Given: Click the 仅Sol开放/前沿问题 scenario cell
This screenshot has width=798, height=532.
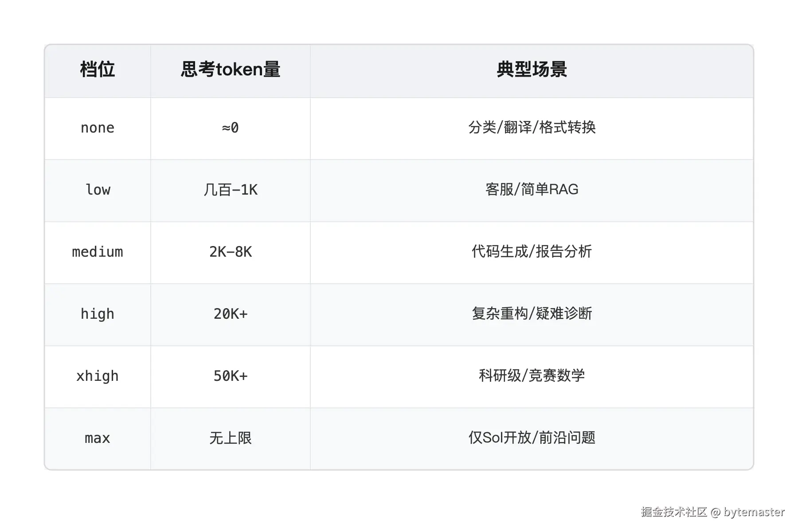Looking at the screenshot, I should (532, 438).
